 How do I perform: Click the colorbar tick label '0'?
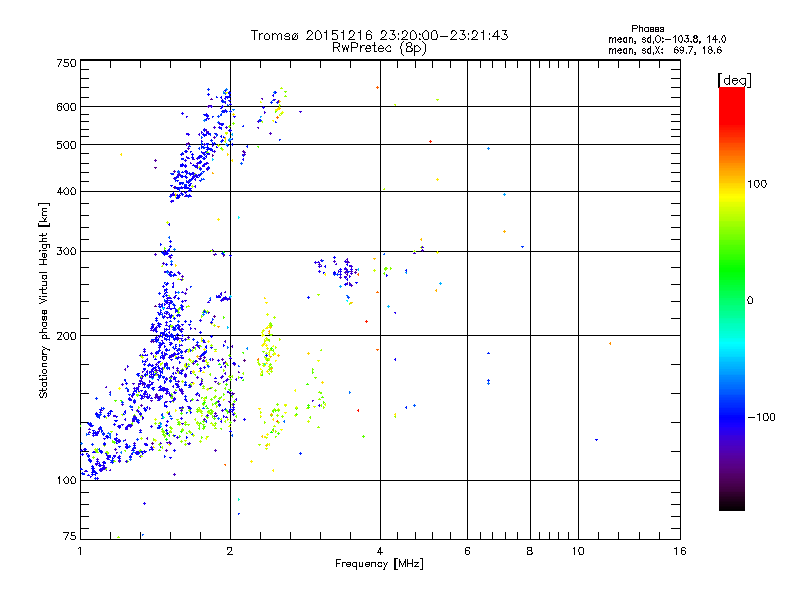click(x=750, y=301)
